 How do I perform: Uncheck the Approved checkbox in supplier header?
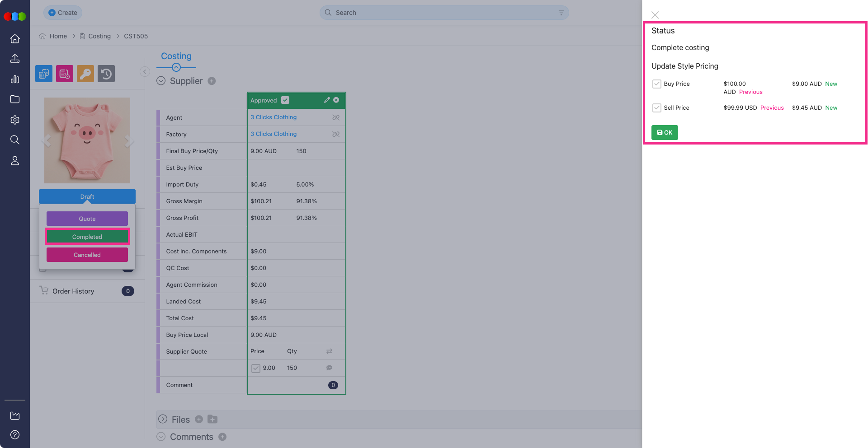point(285,100)
